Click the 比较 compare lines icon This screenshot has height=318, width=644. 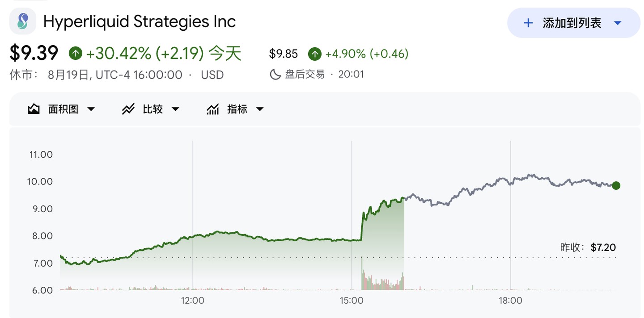128,109
